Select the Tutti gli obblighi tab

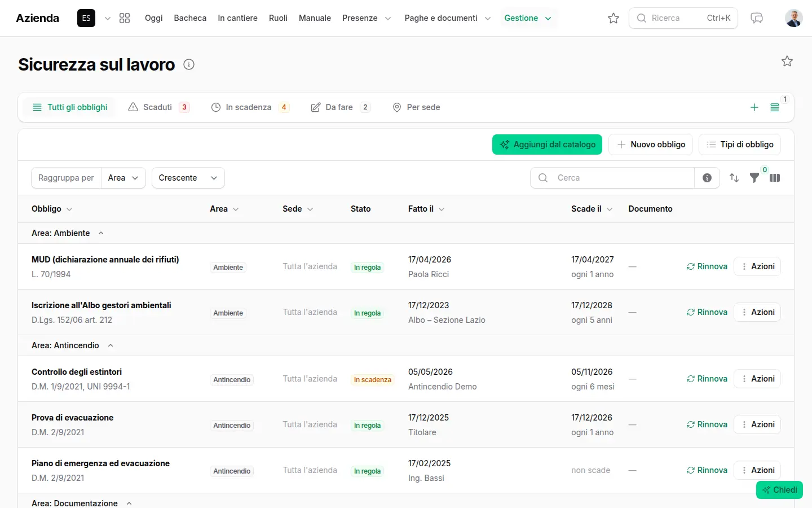[70, 107]
